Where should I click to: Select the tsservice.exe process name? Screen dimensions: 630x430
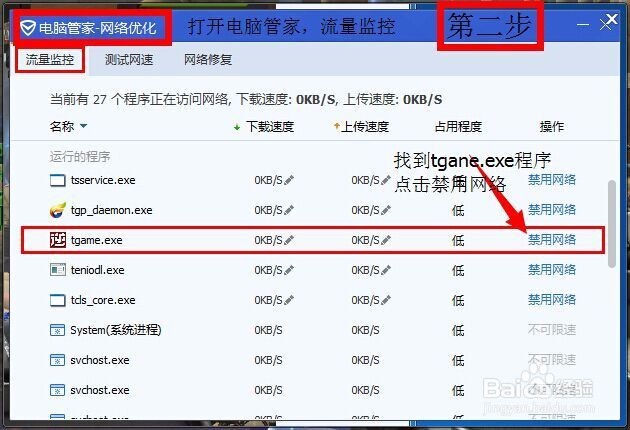[103, 180]
